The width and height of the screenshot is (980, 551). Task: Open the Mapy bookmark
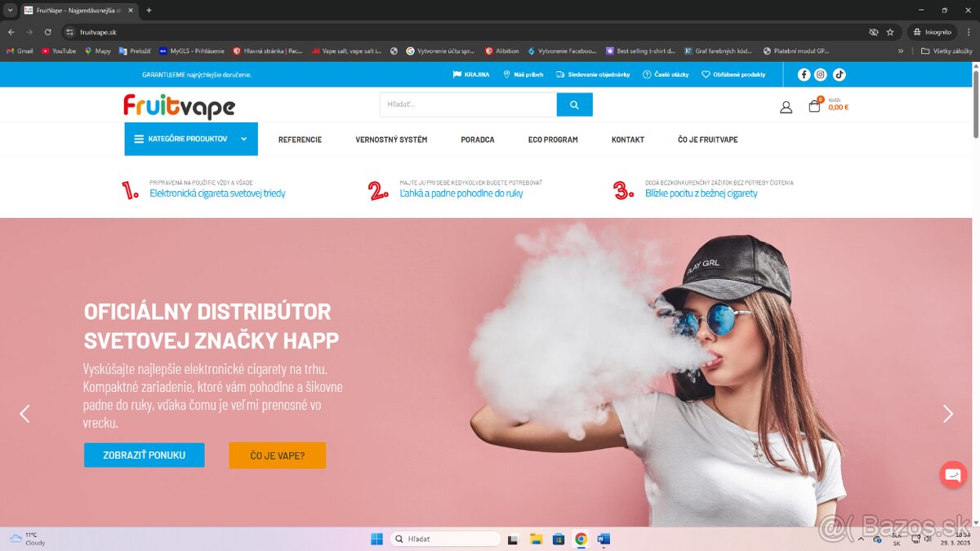click(x=97, y=51)
